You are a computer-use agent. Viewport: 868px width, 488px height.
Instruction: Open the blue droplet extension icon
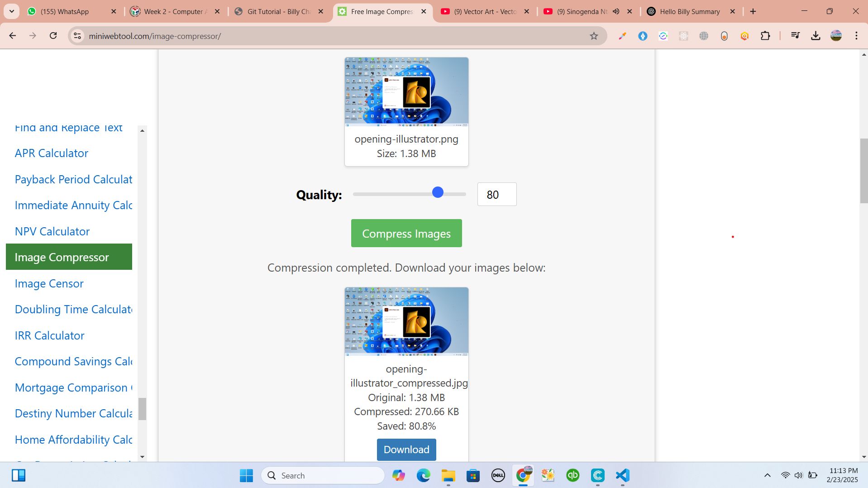pyautogui.click(x=643, y=36)
